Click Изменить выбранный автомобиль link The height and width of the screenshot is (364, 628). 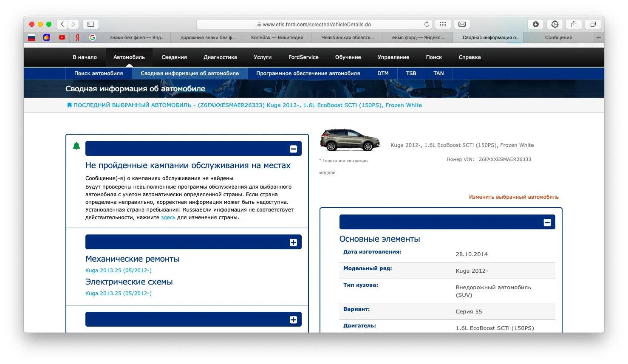514,197
